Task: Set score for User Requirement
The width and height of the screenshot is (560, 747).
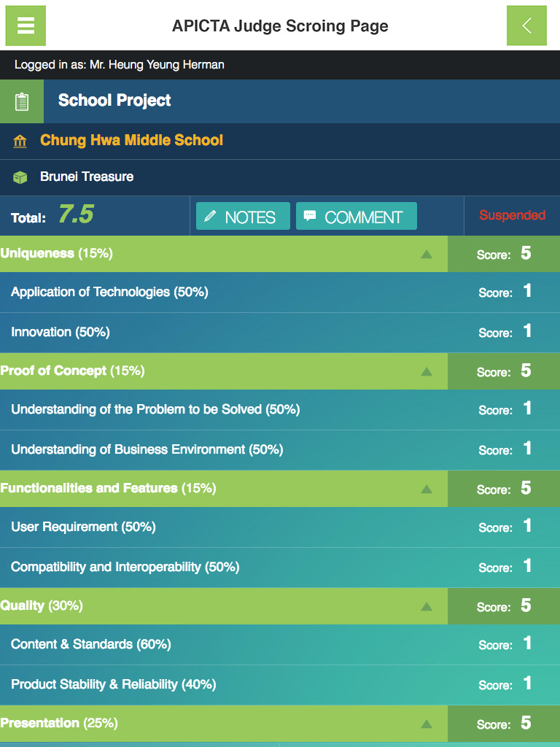Action: 505,527
